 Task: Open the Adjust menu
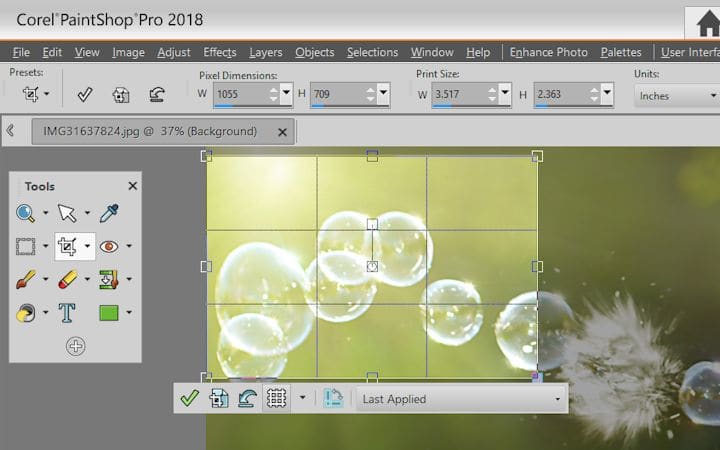(x=174, y=52)
